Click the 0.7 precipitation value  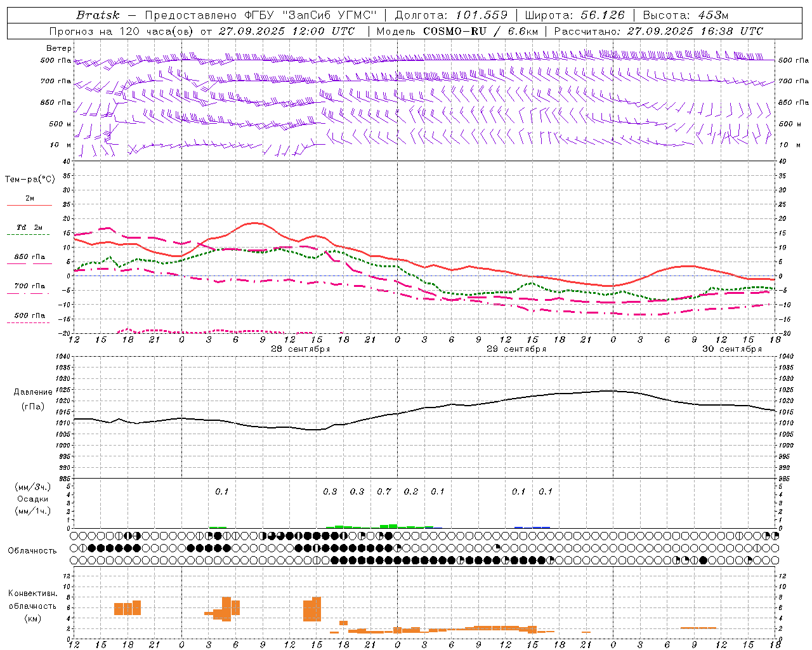coord(384,491)
